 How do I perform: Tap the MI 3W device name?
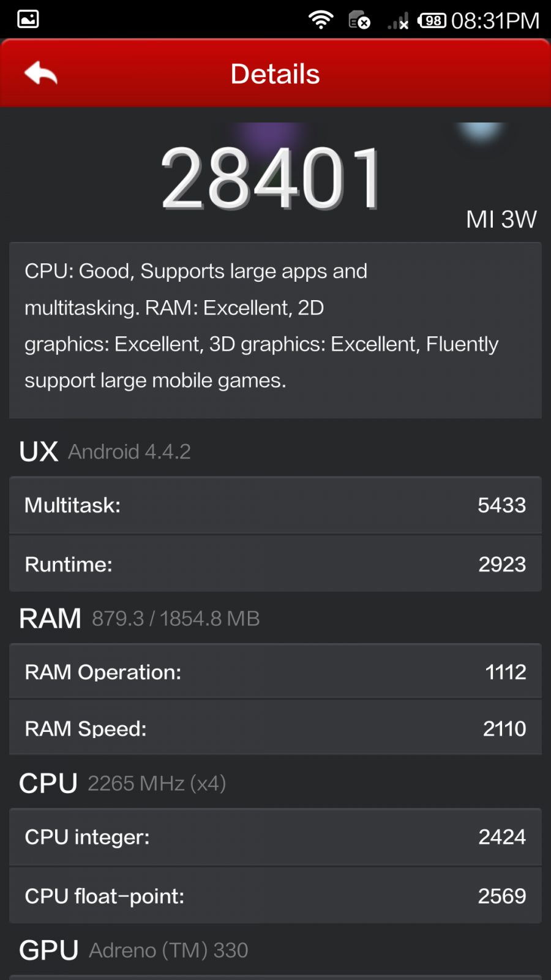(x=501, y=219)
